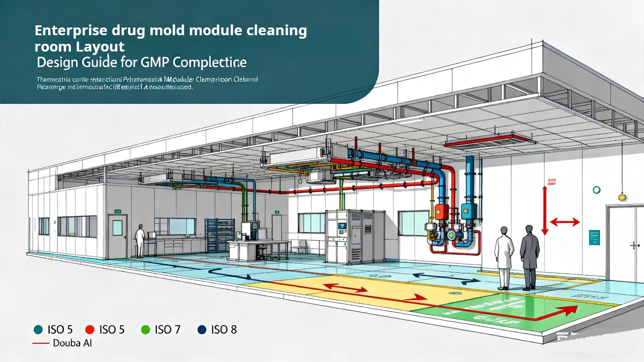Viewport: 644px width, 362px height.
Task: Click the description paragraph under the title
Action: (x=146, y=84)
